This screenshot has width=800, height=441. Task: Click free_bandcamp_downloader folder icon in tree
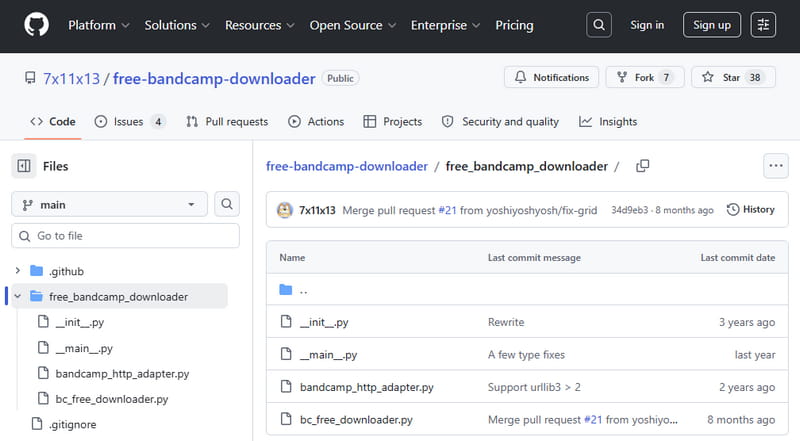click(36, 296)
